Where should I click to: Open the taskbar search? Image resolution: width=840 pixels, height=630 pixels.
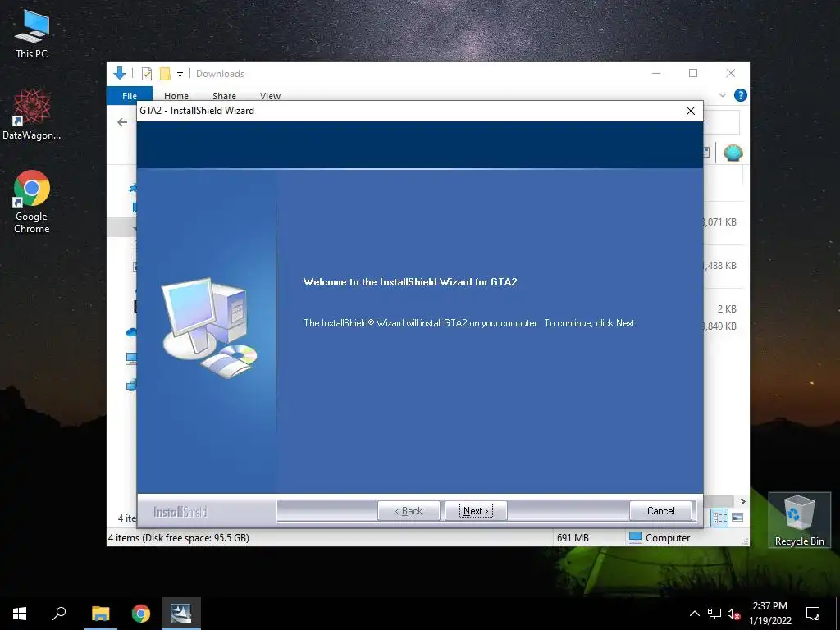[59, 614]
